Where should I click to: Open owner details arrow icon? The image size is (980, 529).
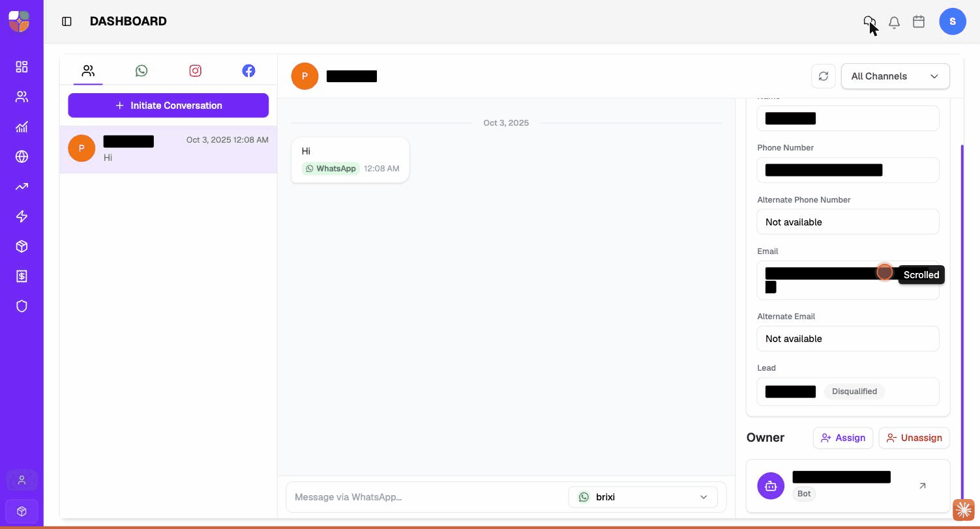pos(922,486)
